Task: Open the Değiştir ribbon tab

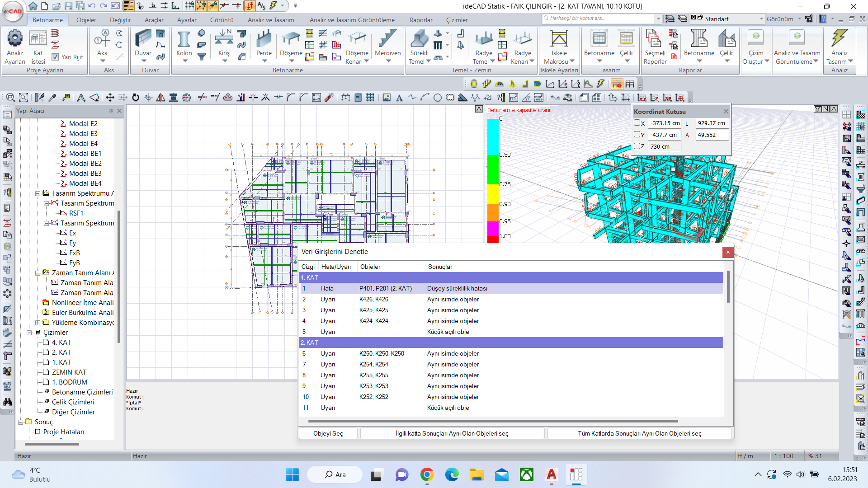Action: (x=120, y=20)
